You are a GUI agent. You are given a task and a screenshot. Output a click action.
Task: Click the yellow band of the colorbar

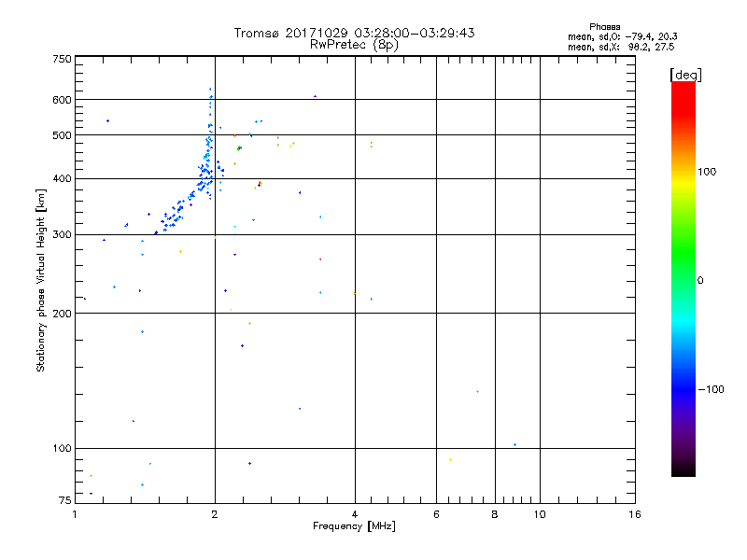tap(683, 182)
